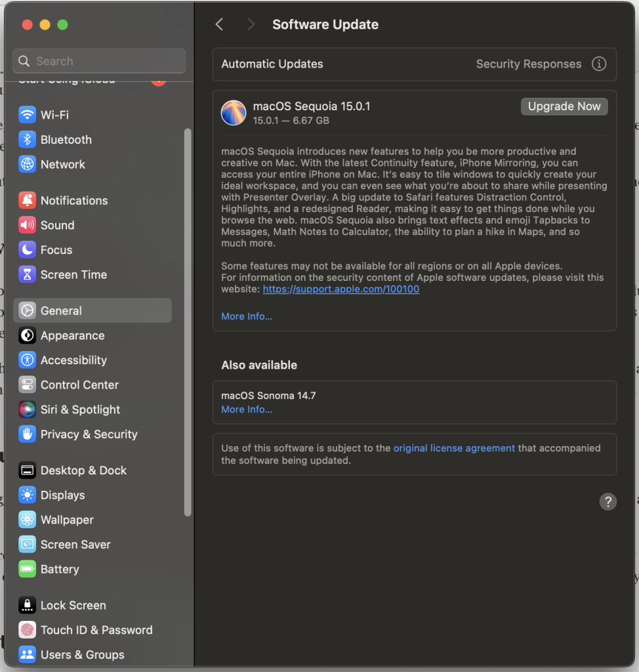639x672 pixels.
Task: Select Wallpaper label in sidebar
Action: coord(68,520)
